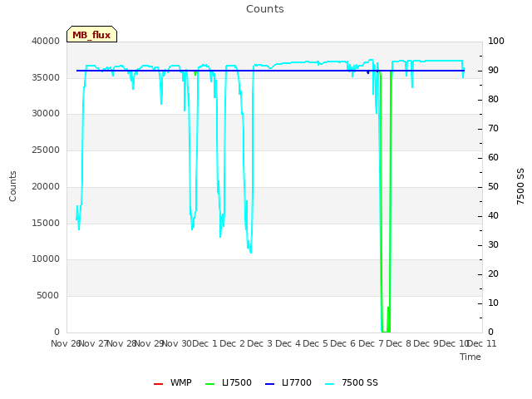
Task: Toggle the 7500 SS legend entry
Action: click(352, 382)
